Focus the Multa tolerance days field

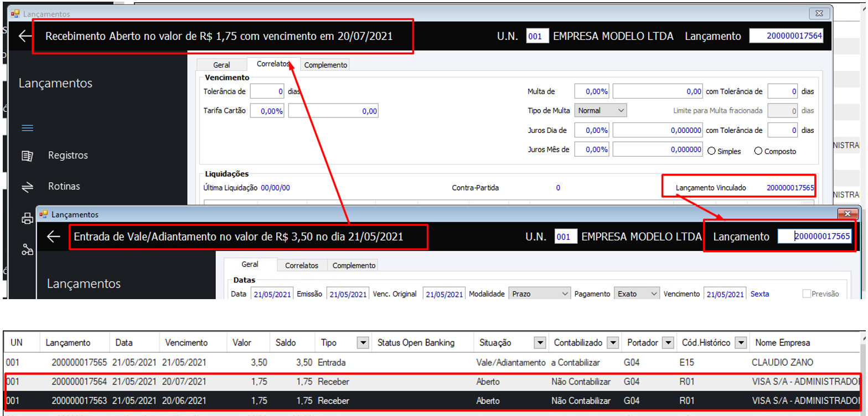pyautogui.click(x=783, y=91)
